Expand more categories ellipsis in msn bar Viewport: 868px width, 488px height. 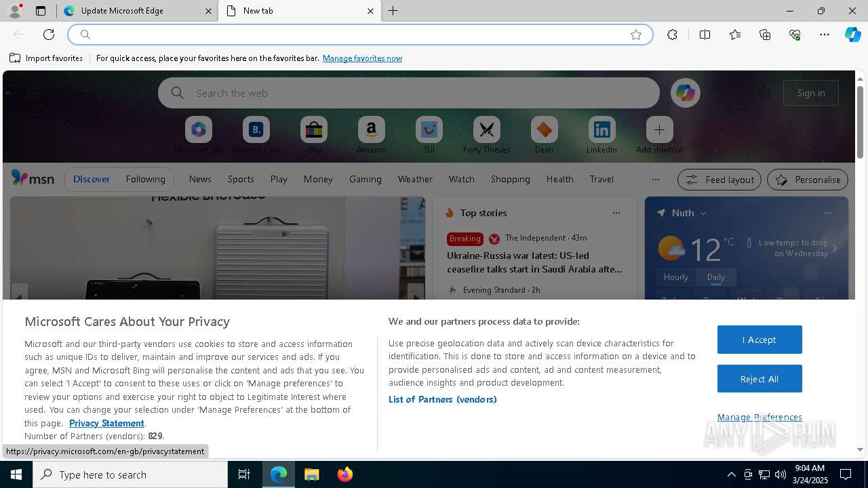(655, 180)
